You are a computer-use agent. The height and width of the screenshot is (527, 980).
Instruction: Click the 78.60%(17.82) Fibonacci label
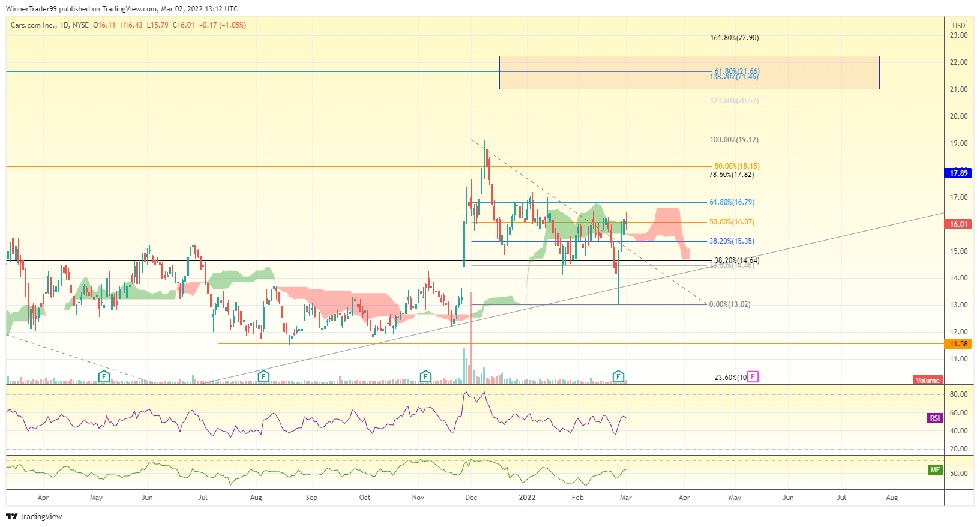[x=731, y=175]
